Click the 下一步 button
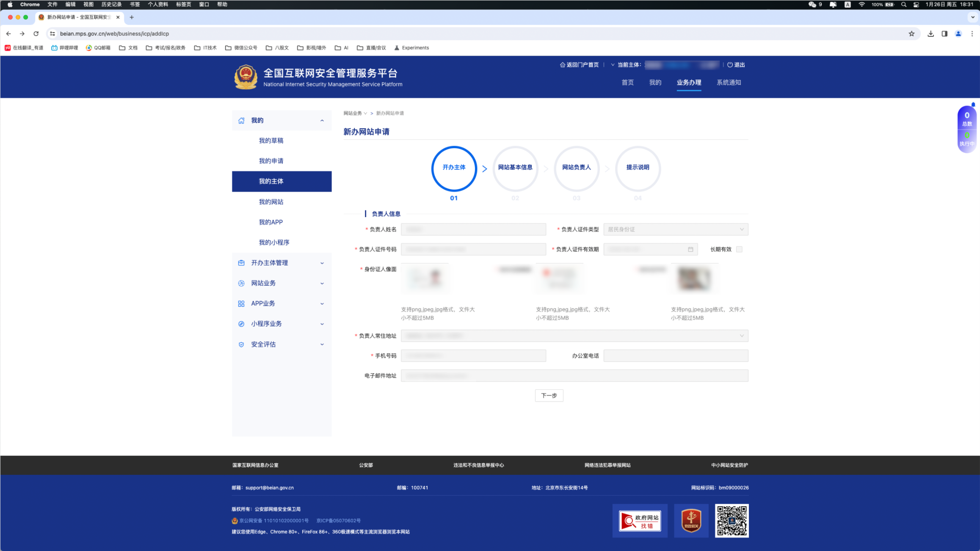 [549, 395]
